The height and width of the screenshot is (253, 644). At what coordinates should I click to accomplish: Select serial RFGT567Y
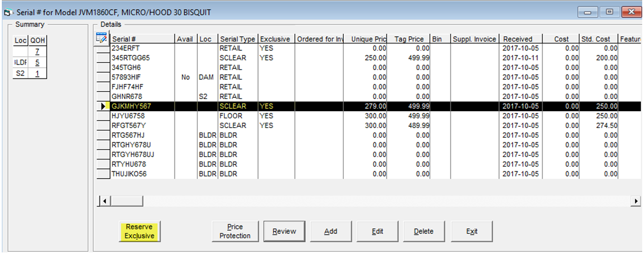click(143, 125)
